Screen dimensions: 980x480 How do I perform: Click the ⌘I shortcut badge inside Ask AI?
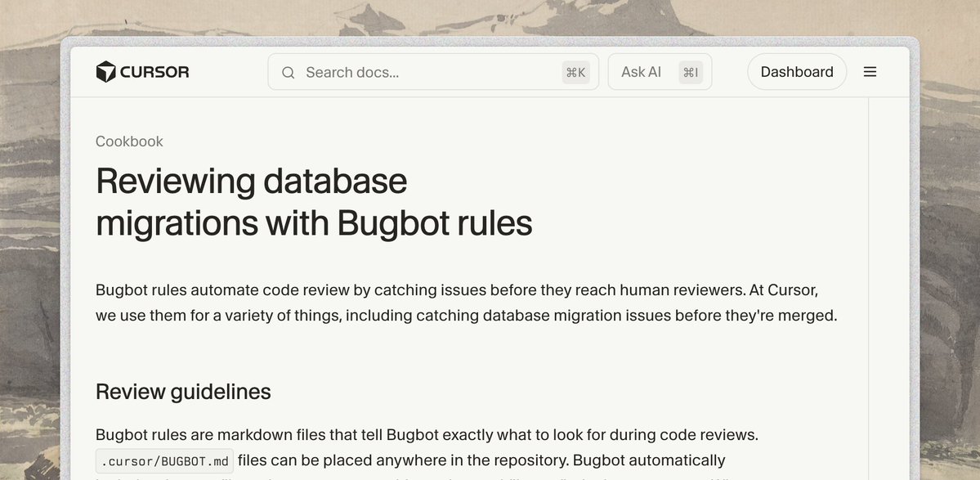click(x=691, y=71)
